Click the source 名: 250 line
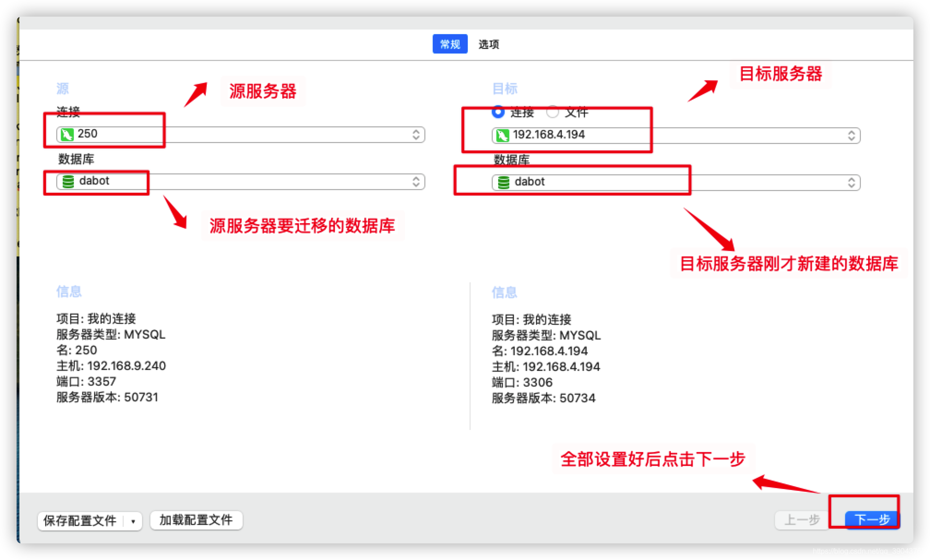The height and width of the screenshot is (560, 930). click(x=77, y=350)
